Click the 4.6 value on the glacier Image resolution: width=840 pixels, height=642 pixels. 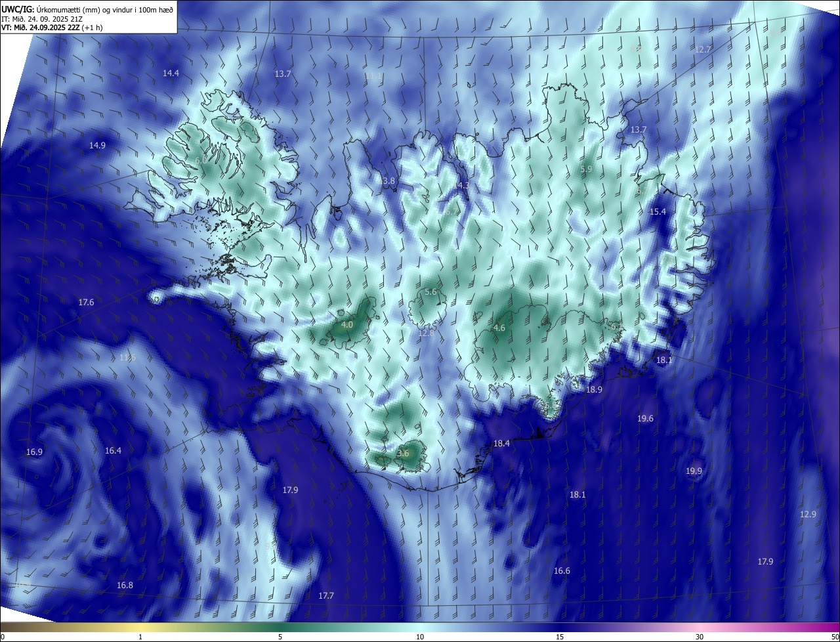pos(499,328)
